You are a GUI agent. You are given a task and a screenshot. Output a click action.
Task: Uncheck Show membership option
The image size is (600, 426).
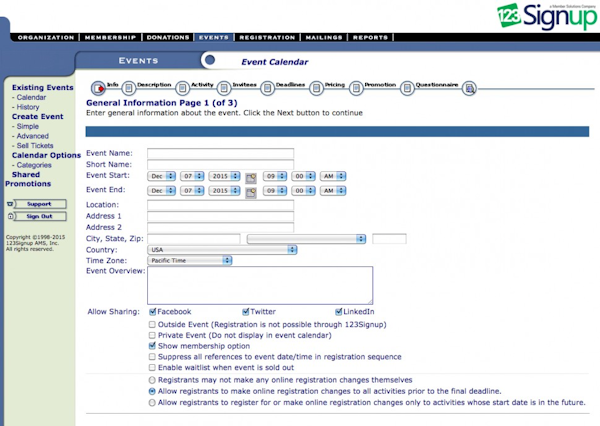coord(152,346)
